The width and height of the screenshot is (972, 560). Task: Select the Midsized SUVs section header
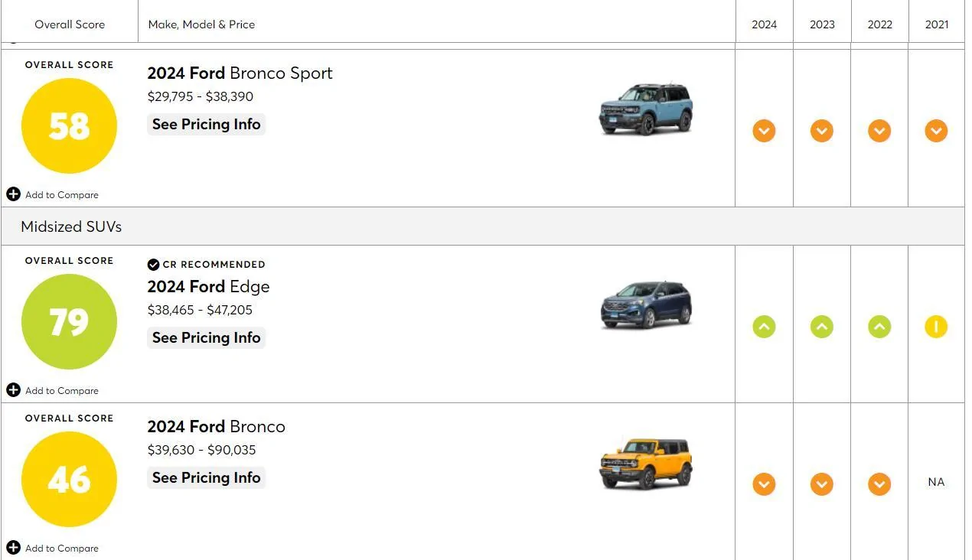pos(71,226)
